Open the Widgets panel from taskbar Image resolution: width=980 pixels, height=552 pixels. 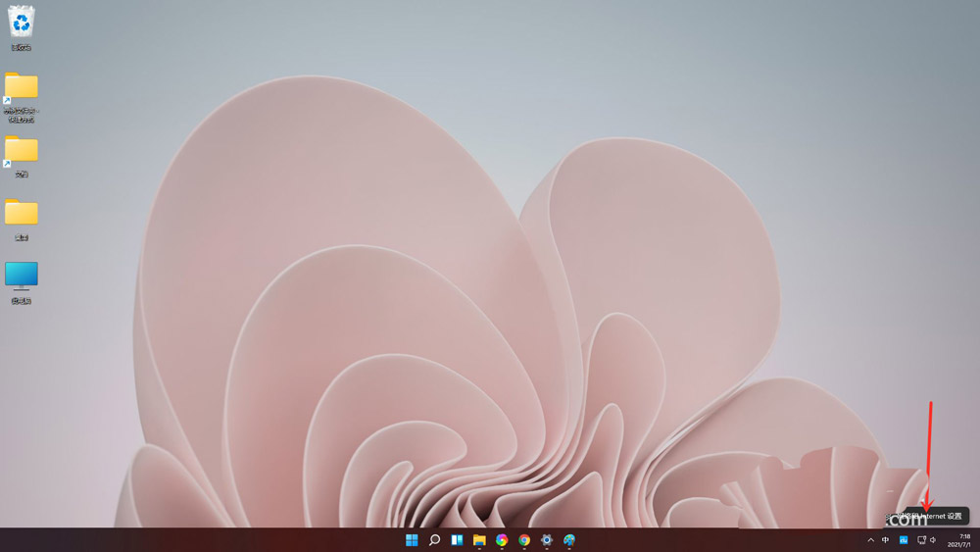coord(457,540)
